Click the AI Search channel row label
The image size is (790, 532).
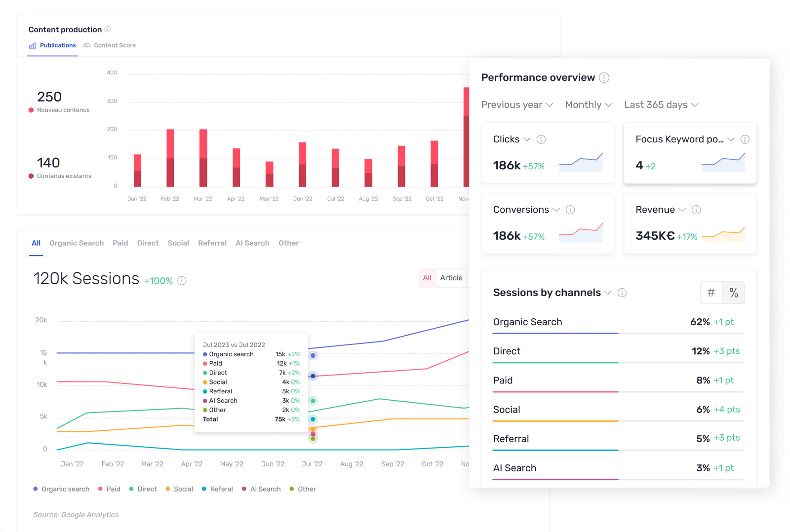click(514, 468)
